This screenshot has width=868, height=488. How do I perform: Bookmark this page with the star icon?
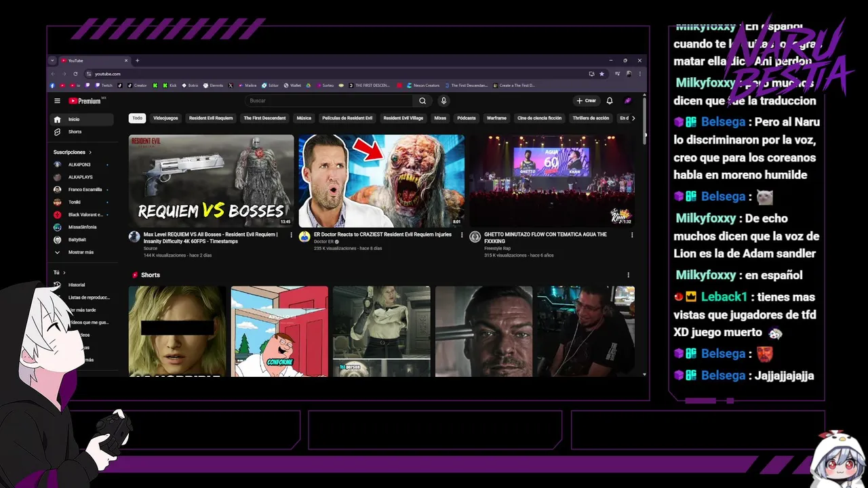coord(601,74)
